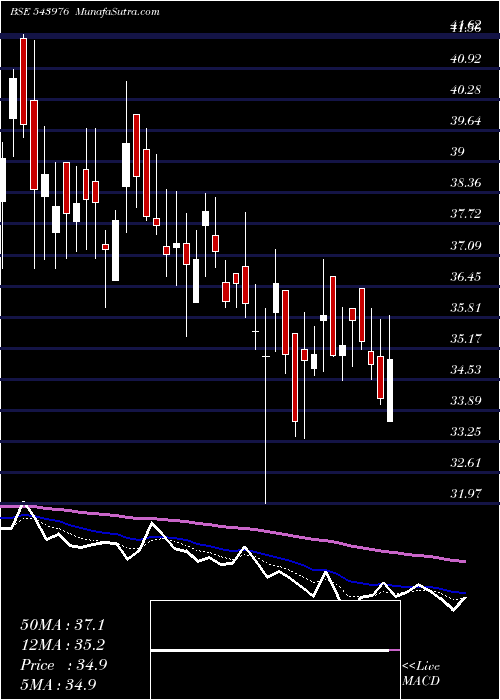Select the 40.28 price axis label
The width and height of the screenshot is (500, 700).
tap(466, 90)
